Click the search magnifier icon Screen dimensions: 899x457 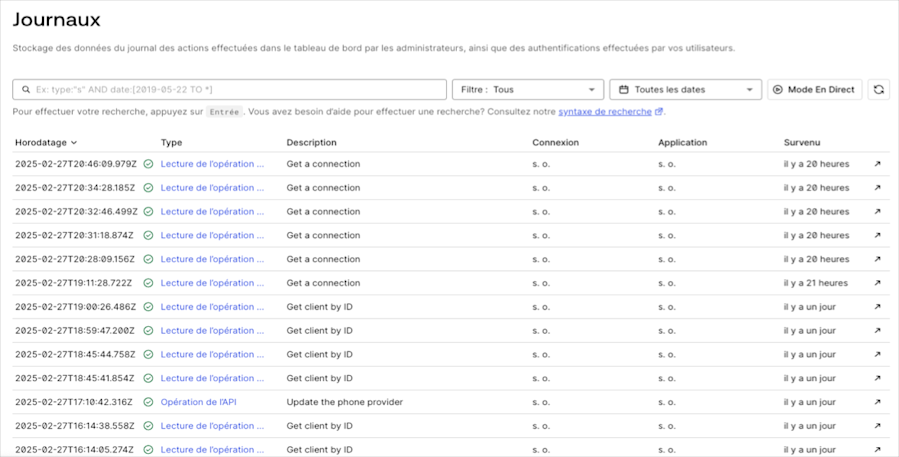[26, 89]
